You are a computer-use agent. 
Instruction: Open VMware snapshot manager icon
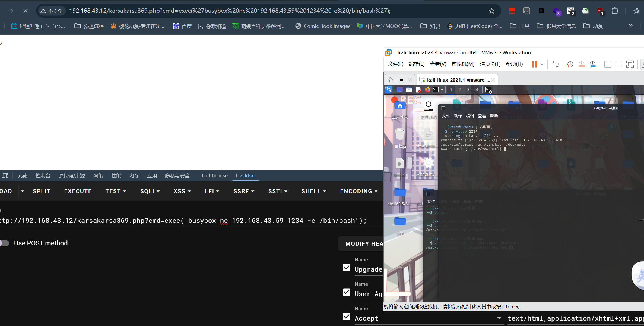[x=592, y=64]
